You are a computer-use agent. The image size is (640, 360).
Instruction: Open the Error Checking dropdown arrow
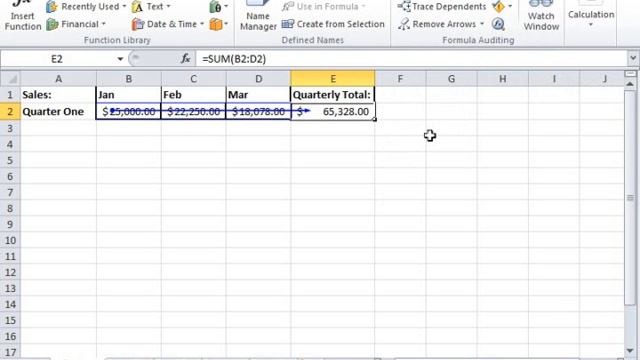click(510, 7)
